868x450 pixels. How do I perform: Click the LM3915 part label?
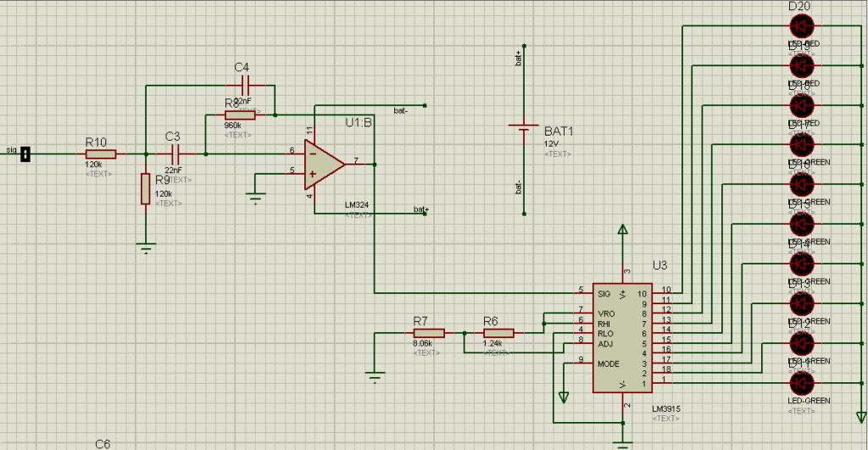[666, 409]
